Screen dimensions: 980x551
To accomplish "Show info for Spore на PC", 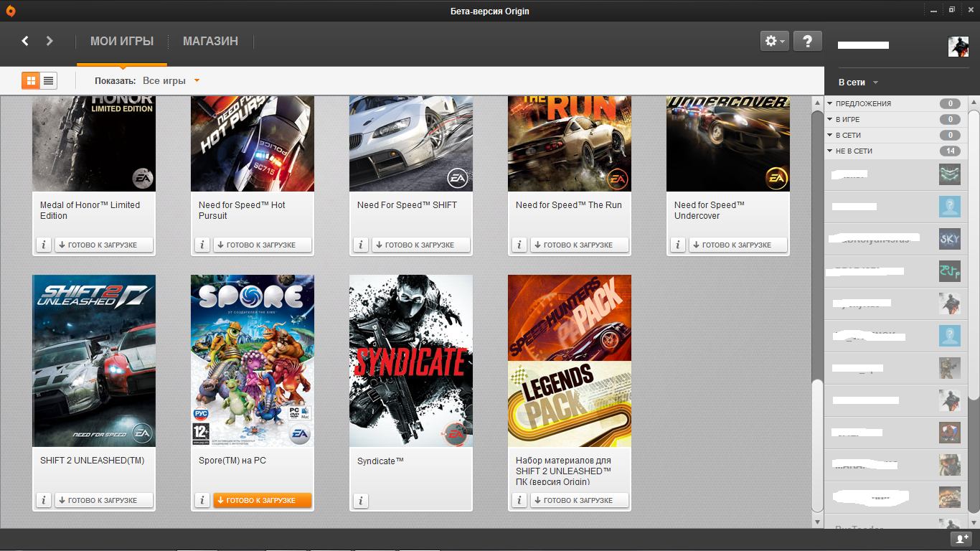I will point(202,500).
